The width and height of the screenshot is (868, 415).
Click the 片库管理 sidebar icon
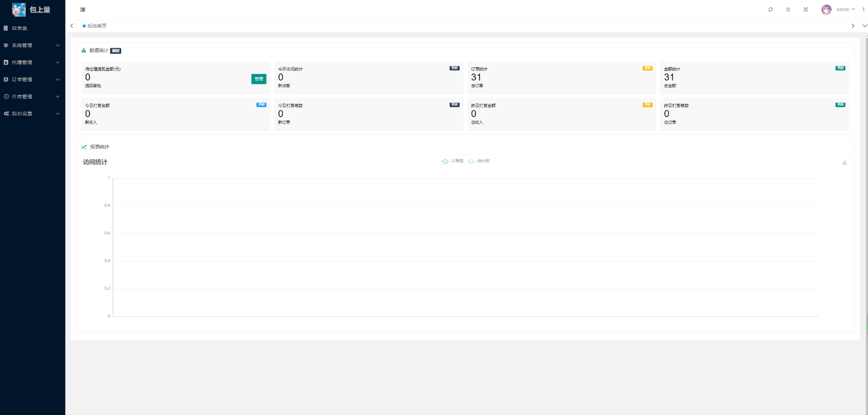tap(6, 97)
